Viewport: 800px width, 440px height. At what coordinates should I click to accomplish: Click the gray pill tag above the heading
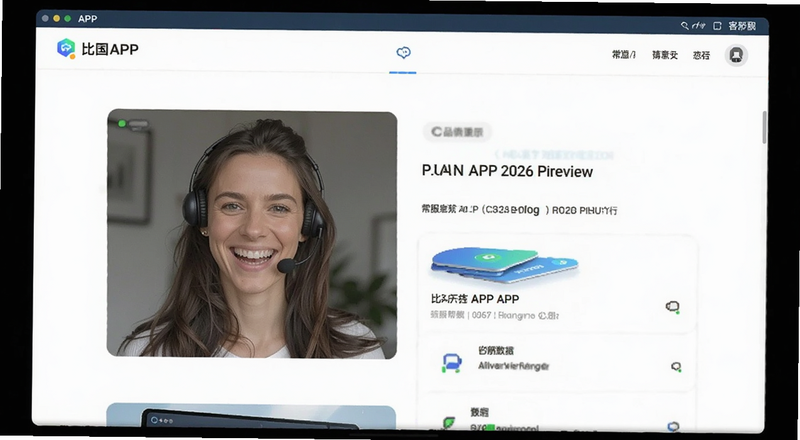(457, 132)
